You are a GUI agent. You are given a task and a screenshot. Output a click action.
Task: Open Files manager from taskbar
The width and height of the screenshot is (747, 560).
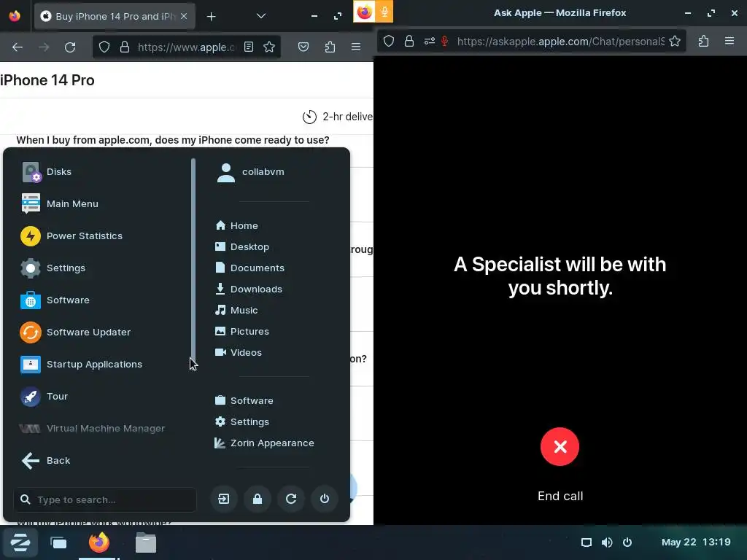point(146,542)
